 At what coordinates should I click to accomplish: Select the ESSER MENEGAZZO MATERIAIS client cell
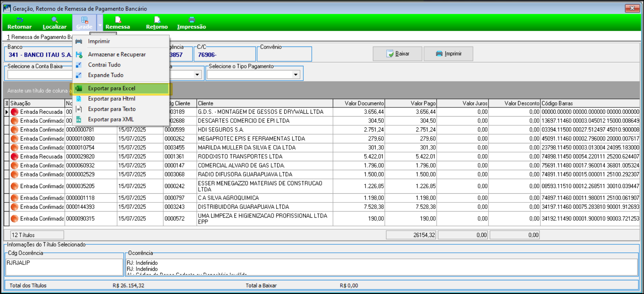pyautogui.click(x=265, y=186)
